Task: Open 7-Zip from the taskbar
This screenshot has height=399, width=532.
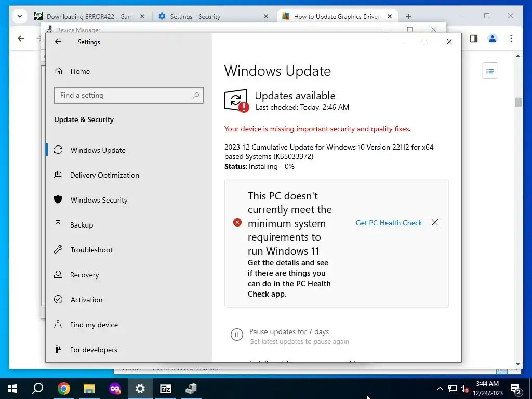Action: 165,389
